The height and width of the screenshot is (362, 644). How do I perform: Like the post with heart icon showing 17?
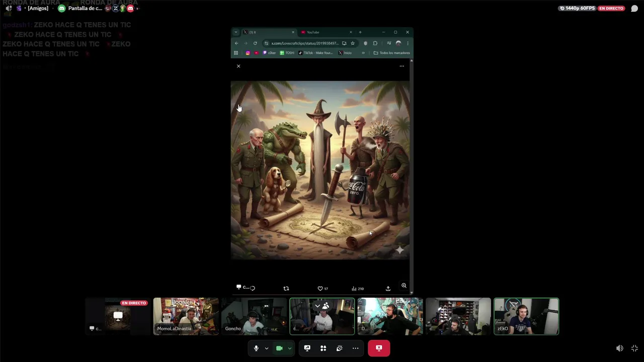323,289
